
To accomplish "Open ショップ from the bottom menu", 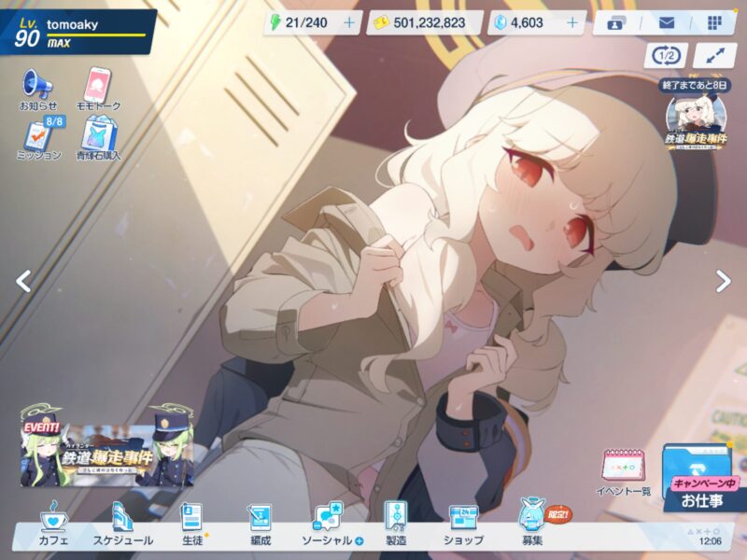I will (x=463, y=525).
